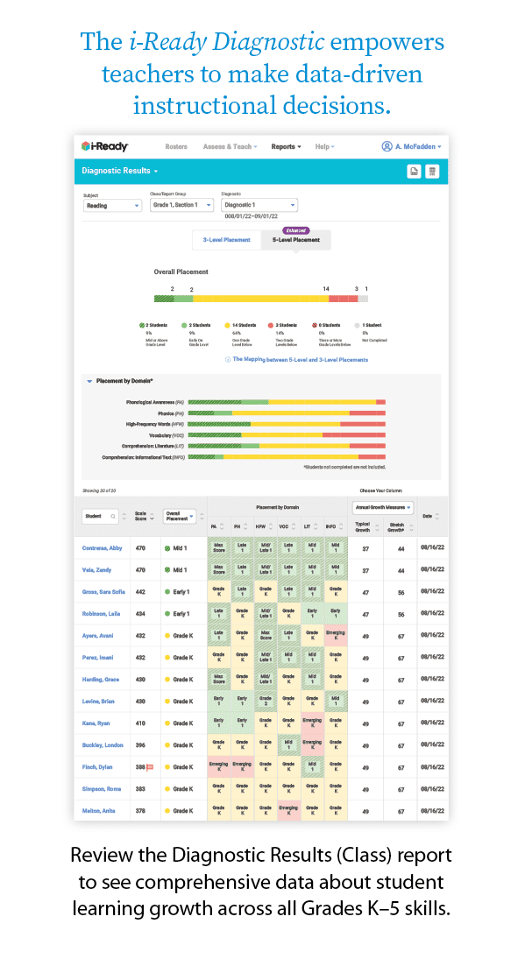Sort by HFW domain column

pos(271,527)
